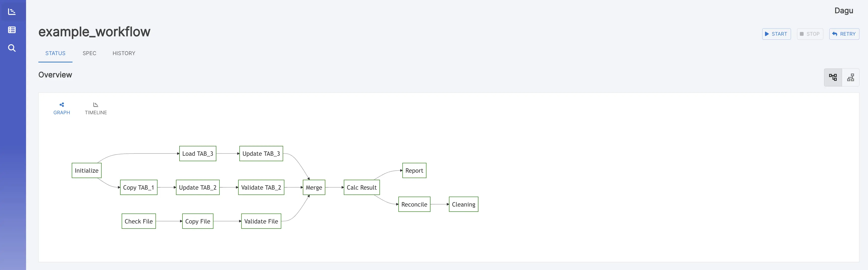Click the search magnifier icon in sidebar
This screenshot has width=868, height=270.
pyautogui.click(x=12, y=48)
